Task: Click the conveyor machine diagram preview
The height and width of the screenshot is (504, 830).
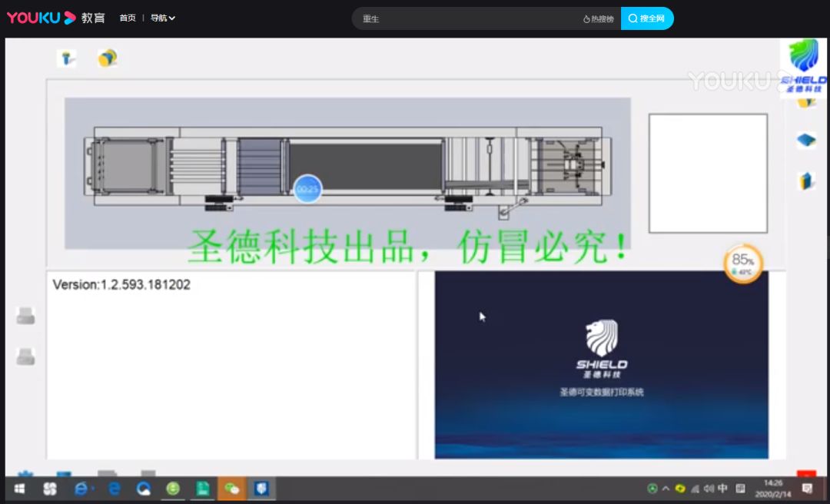Action: [x=348, y=173]
